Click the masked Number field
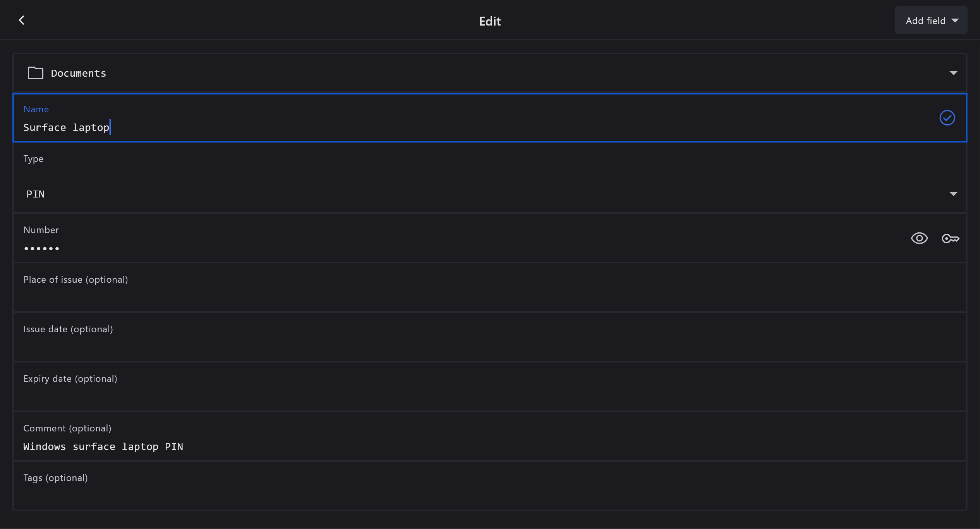This screenshot has height=529, width=980. point(42,248)
